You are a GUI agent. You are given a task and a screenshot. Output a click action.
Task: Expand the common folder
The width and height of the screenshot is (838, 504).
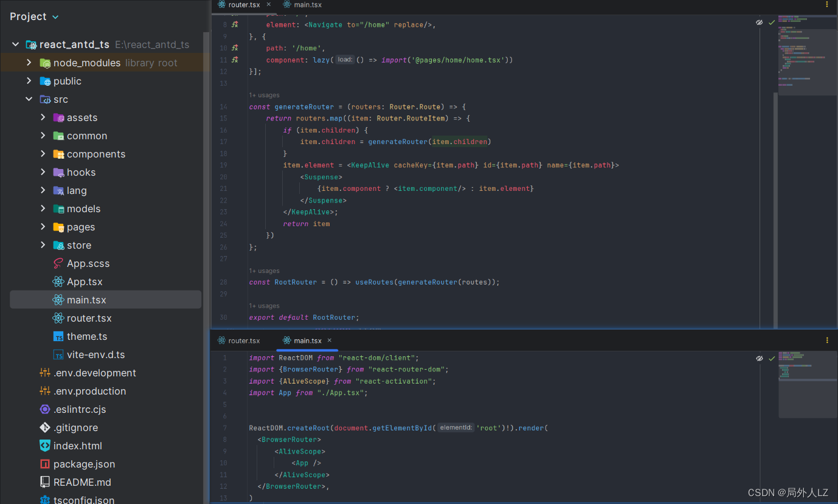click(x=43, y=136)
